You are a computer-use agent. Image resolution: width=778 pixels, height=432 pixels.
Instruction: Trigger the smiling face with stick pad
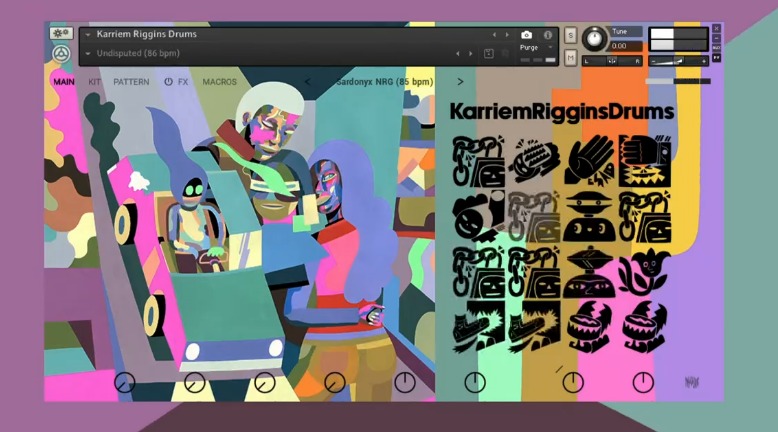point(478,216)
